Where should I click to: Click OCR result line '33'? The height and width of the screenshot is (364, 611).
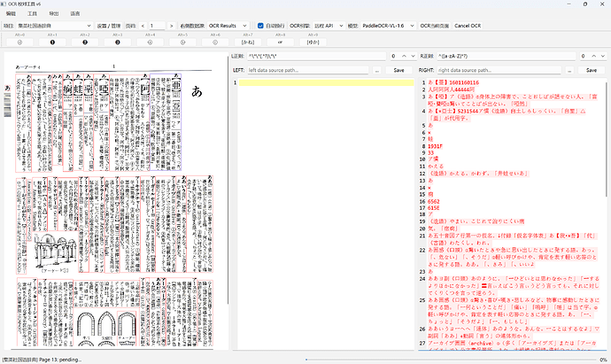[431, 153]
